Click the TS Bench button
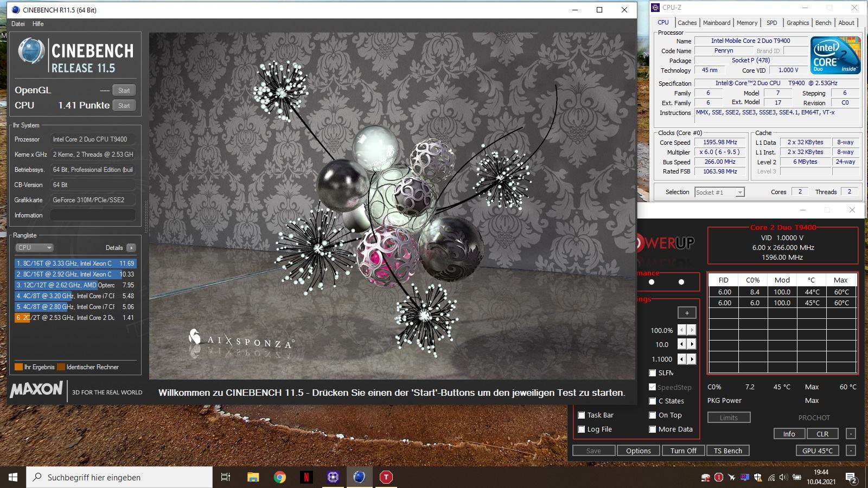Viewport: 868px width, 488px height. pyautogui.click(x=727, y=451)
